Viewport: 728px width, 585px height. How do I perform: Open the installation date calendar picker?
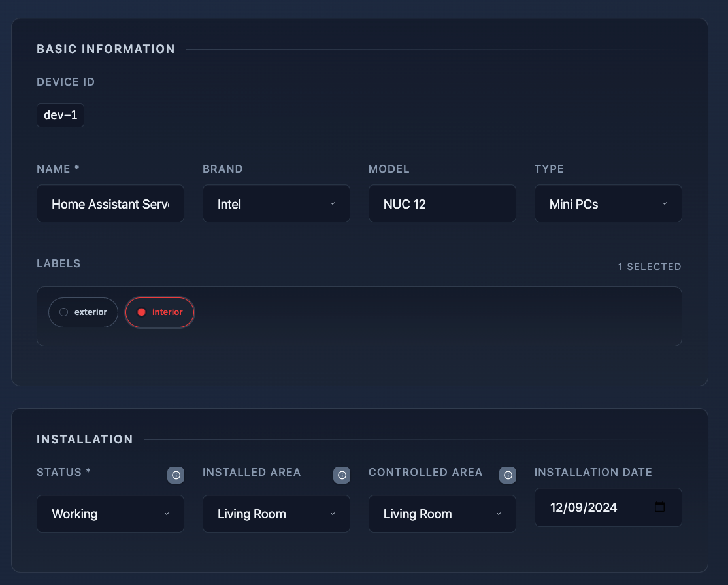(659, 507)
